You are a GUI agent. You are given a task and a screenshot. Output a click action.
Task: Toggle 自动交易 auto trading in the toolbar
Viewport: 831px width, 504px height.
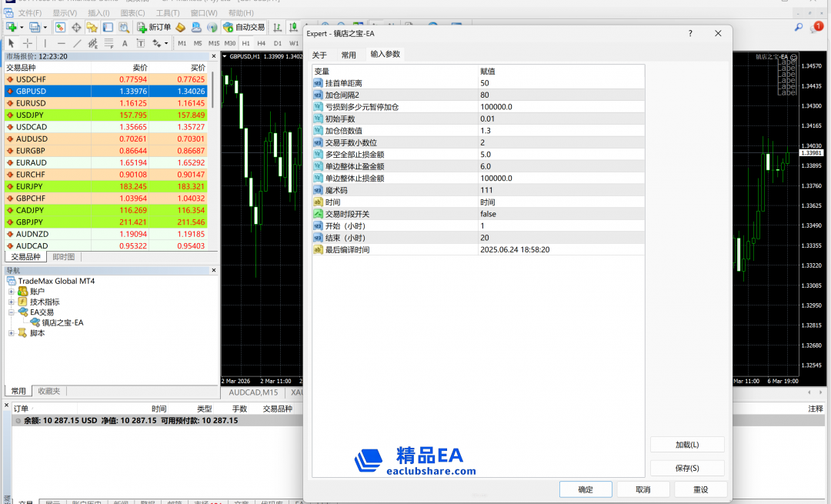click(x=244, y=27)
